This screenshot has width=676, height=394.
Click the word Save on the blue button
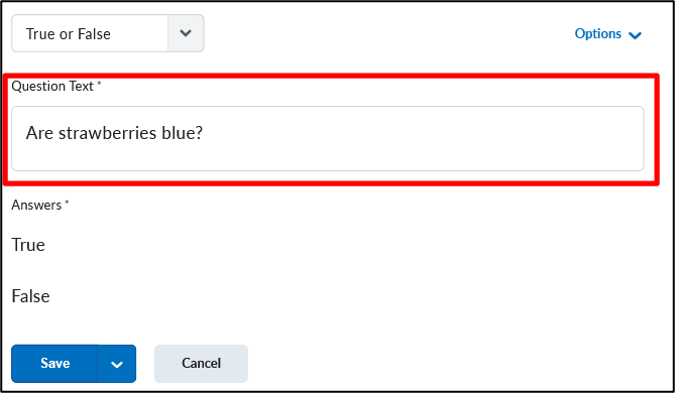[x=55, y=363]
